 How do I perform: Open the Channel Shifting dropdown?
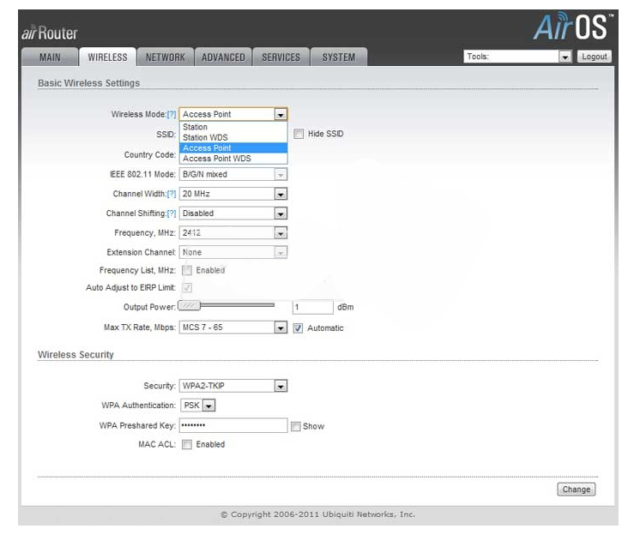coord(233,214)
